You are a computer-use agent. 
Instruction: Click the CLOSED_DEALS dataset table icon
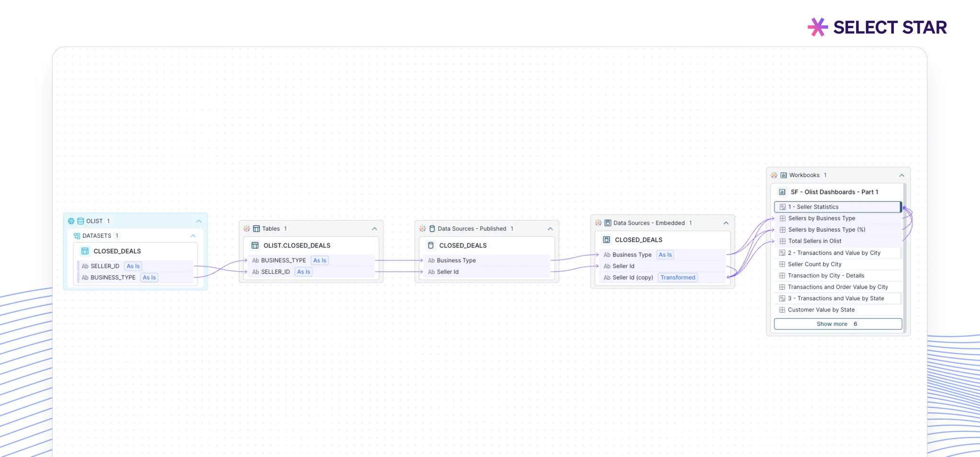tap(85, 251)
